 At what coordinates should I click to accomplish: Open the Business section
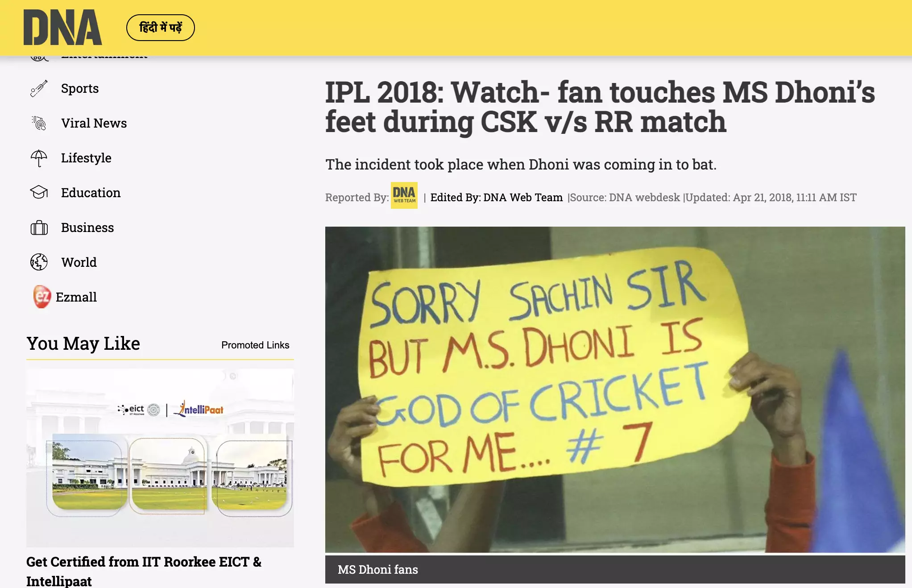tap(87, 228)
